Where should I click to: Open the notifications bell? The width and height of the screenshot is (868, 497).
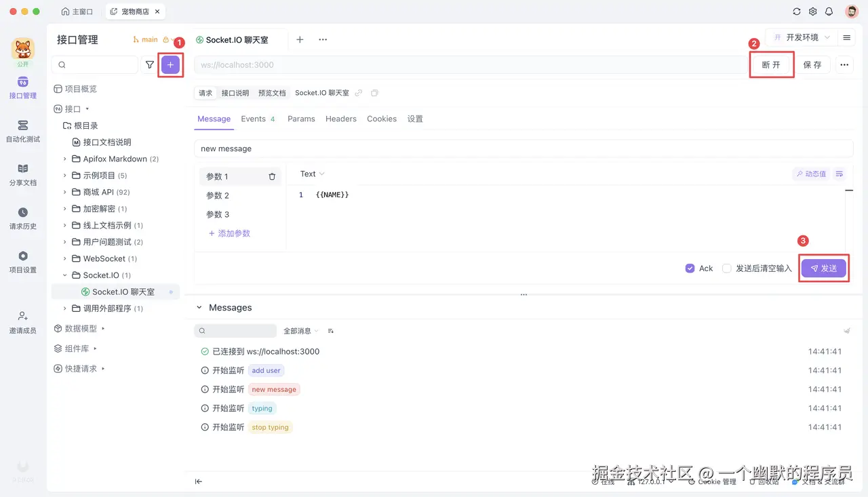[x=829, y=12]
